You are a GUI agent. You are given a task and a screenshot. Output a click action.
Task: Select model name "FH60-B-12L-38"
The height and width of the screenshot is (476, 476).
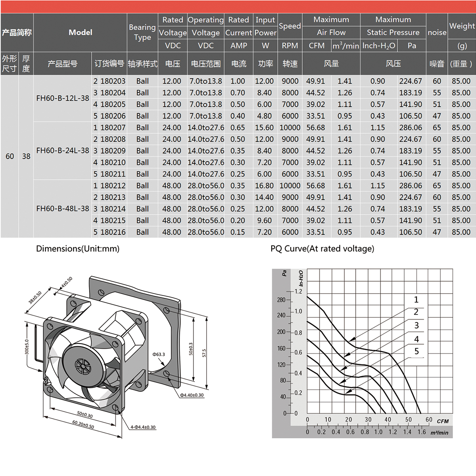pos(63,98)
